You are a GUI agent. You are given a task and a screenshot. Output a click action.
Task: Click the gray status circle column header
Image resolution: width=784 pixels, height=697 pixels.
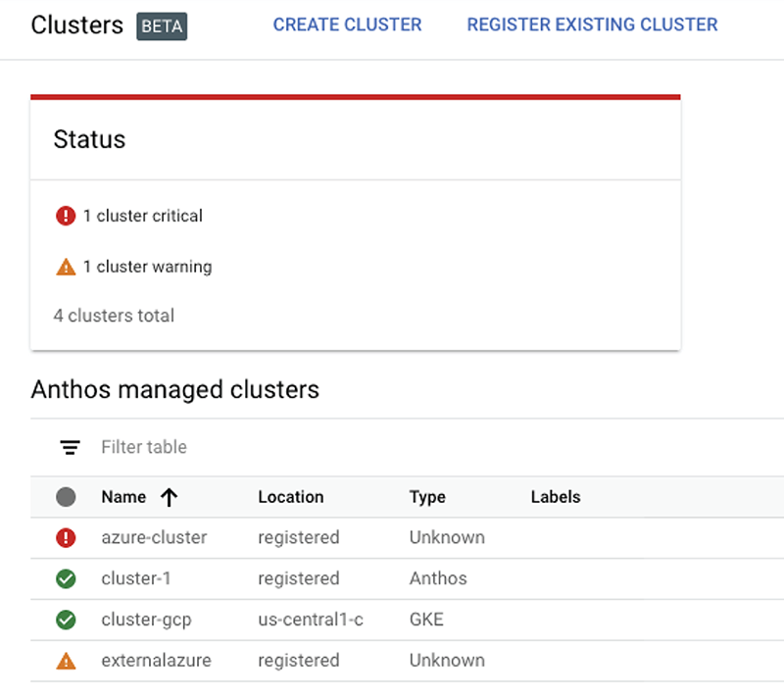(x=66, y=497)
